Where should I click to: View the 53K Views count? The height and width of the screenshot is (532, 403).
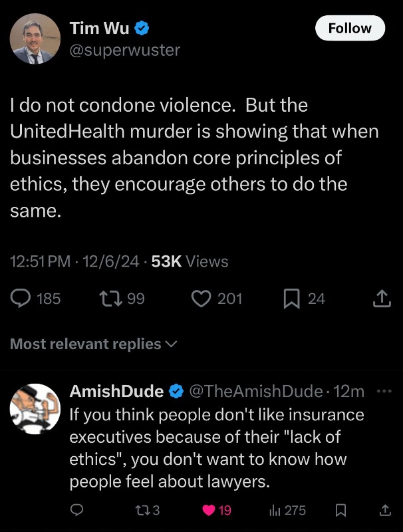click(x=190, y=262)
